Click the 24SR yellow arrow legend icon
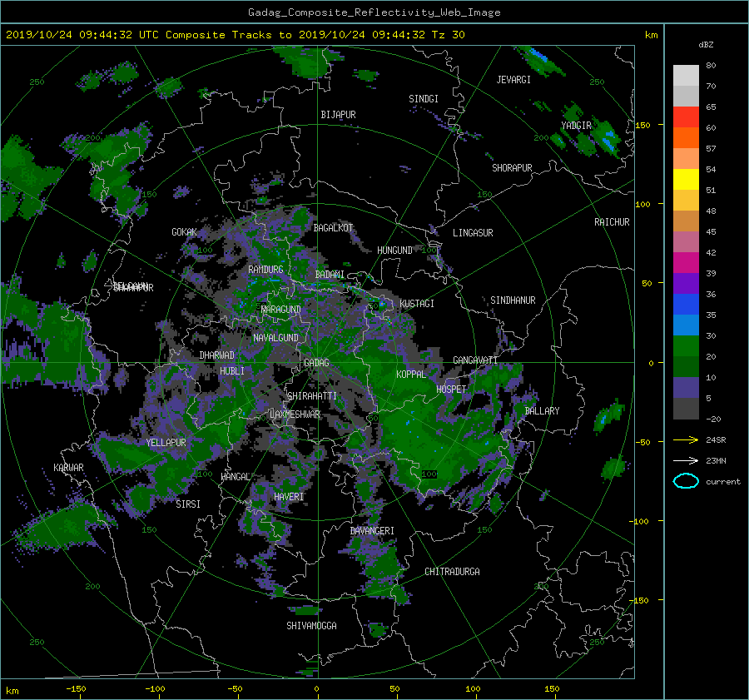Viewport: 749px width, 700px height. click(686, 439)
